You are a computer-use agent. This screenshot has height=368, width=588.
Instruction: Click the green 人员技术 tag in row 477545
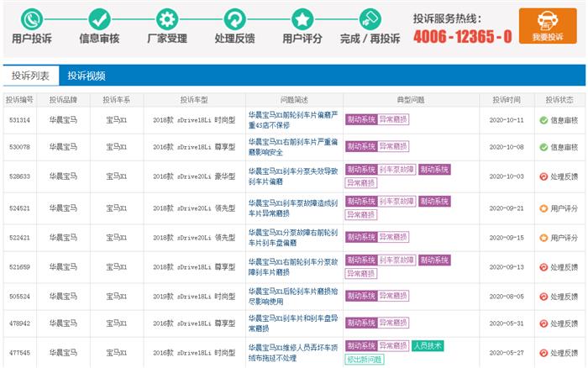pyautogui.click(x=428, y=346)
